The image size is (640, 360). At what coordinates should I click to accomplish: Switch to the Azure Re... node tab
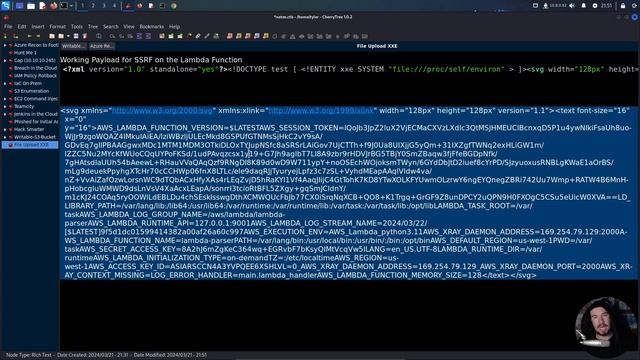pyautogui.click(x=102, y=46)
